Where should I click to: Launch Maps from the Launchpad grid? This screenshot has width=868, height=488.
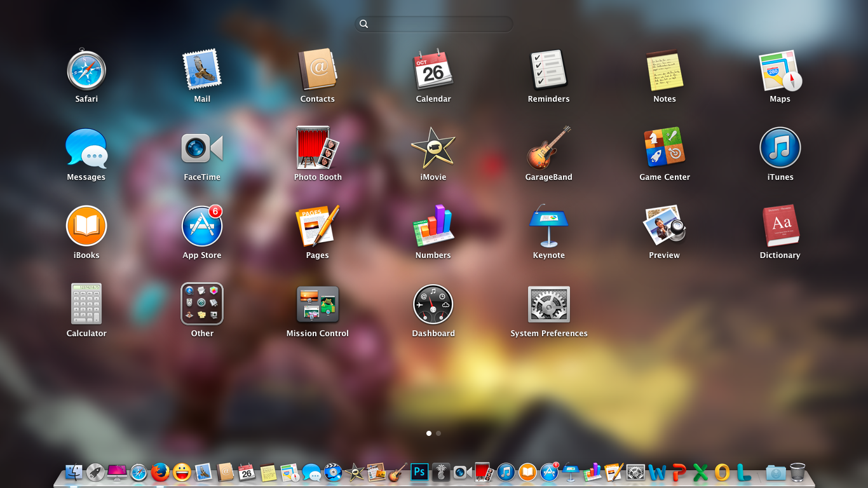click(x=780, y=71)
